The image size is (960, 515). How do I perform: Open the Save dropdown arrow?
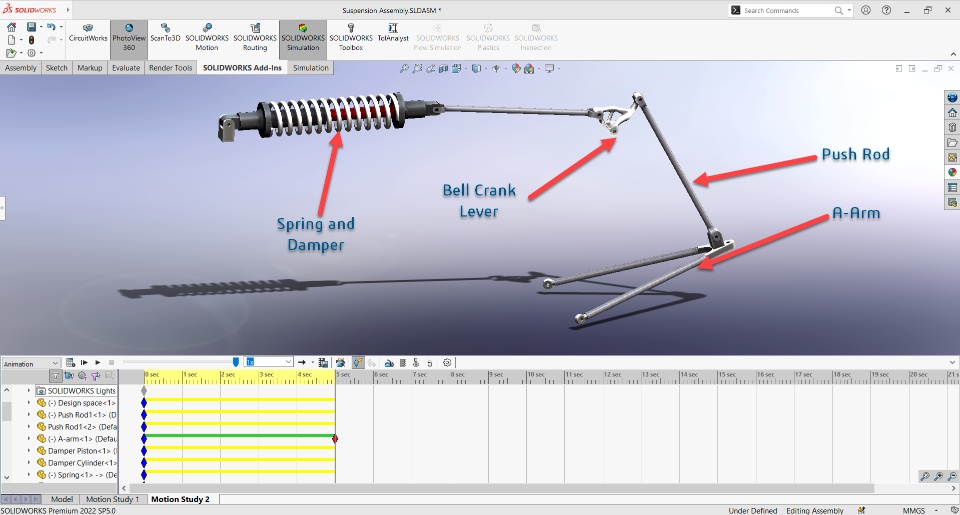point(41,27)
